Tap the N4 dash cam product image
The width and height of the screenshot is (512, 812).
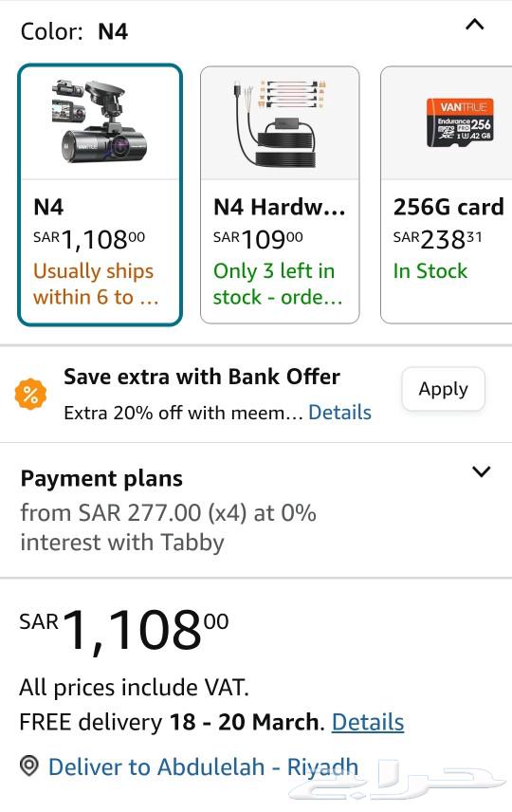(100, 122)
